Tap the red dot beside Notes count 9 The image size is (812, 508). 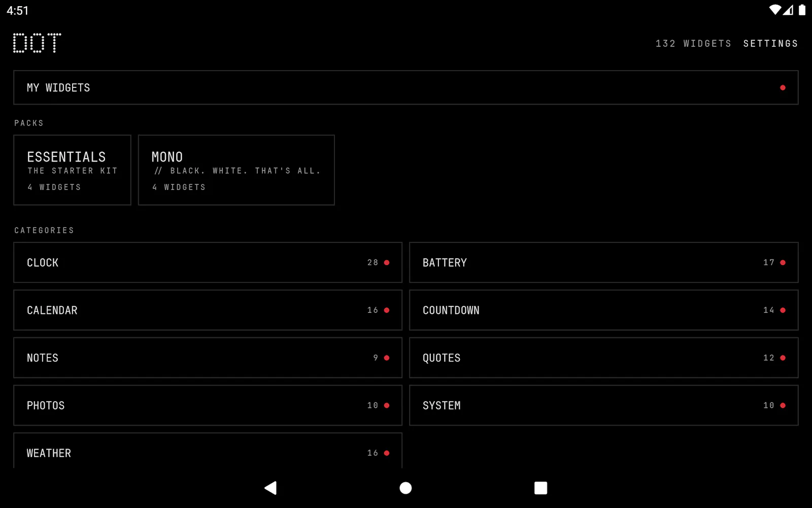click(x=387, y=358)
